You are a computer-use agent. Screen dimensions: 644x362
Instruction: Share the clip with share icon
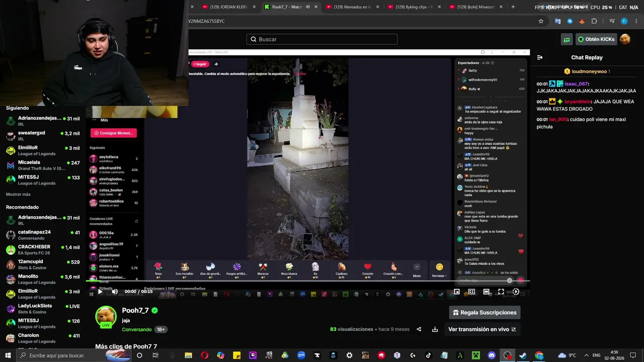pos(419,329)
